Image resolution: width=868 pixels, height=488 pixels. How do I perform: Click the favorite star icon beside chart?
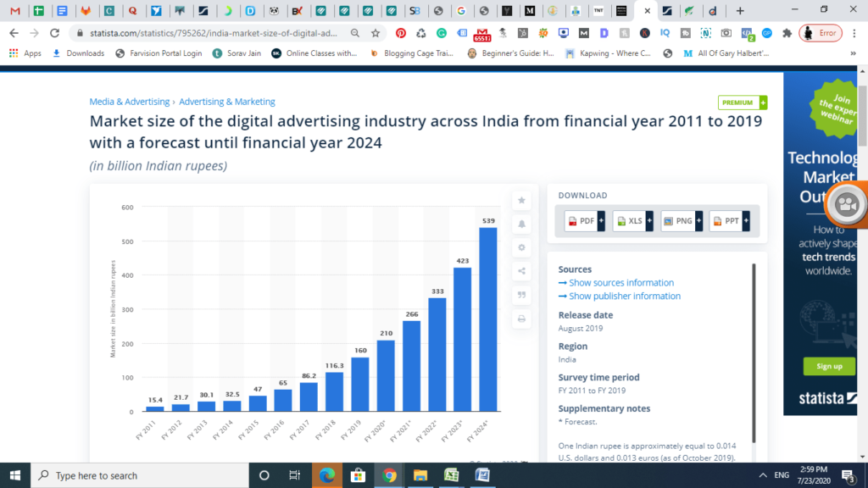521,200
